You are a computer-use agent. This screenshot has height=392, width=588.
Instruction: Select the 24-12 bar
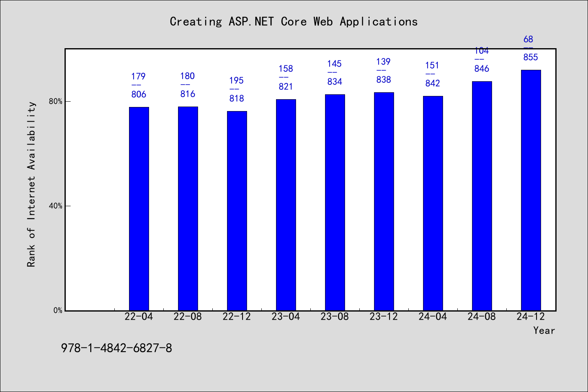click(x=531, y=190)
